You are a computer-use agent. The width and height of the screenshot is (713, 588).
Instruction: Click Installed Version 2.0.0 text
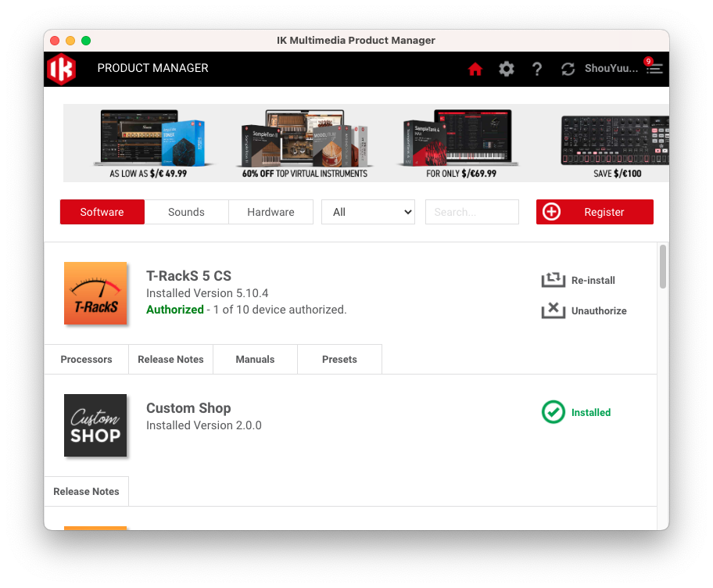(x=204, y=425)
